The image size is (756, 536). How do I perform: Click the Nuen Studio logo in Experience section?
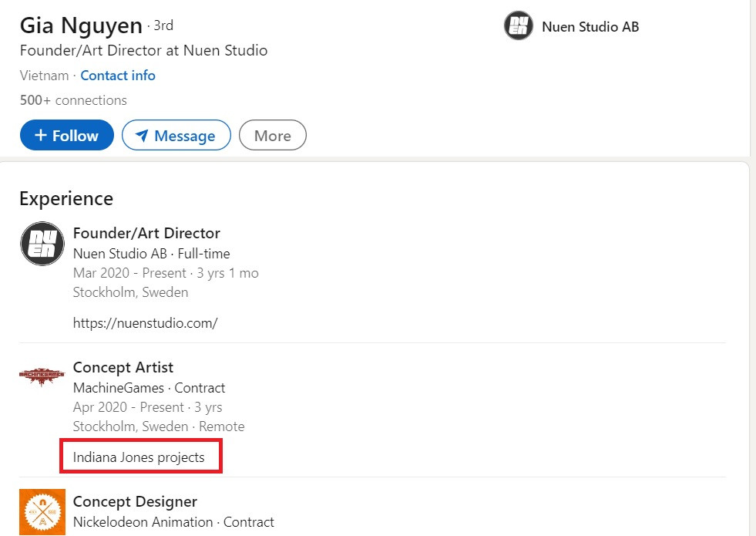pos(42,244)
